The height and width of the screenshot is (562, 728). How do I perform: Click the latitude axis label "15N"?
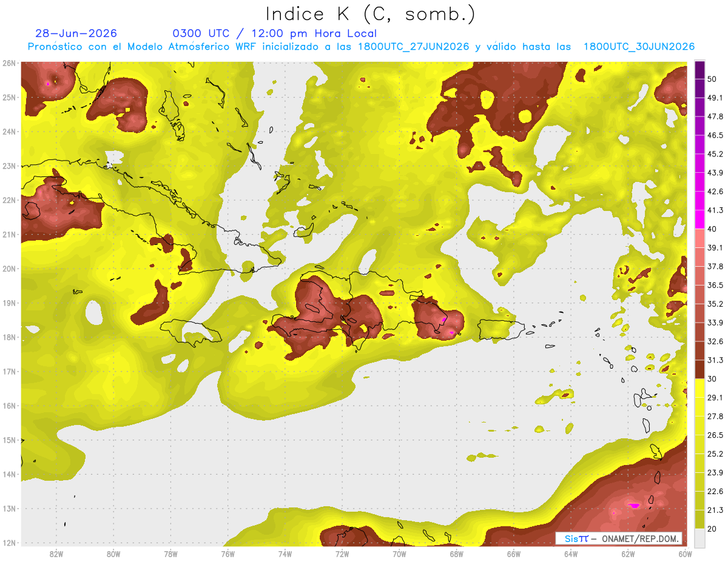[x=9, y=440]
